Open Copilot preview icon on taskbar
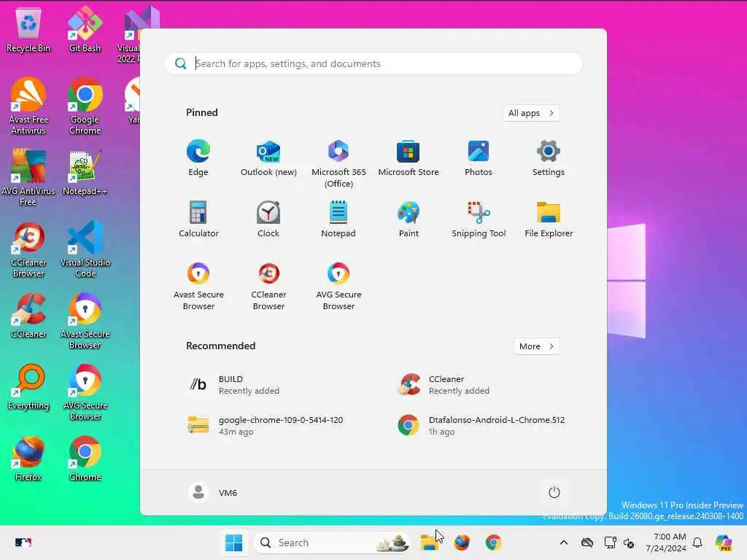Viewport: 747px width, 560px height. pyautogui.click(x=724, y=542)
